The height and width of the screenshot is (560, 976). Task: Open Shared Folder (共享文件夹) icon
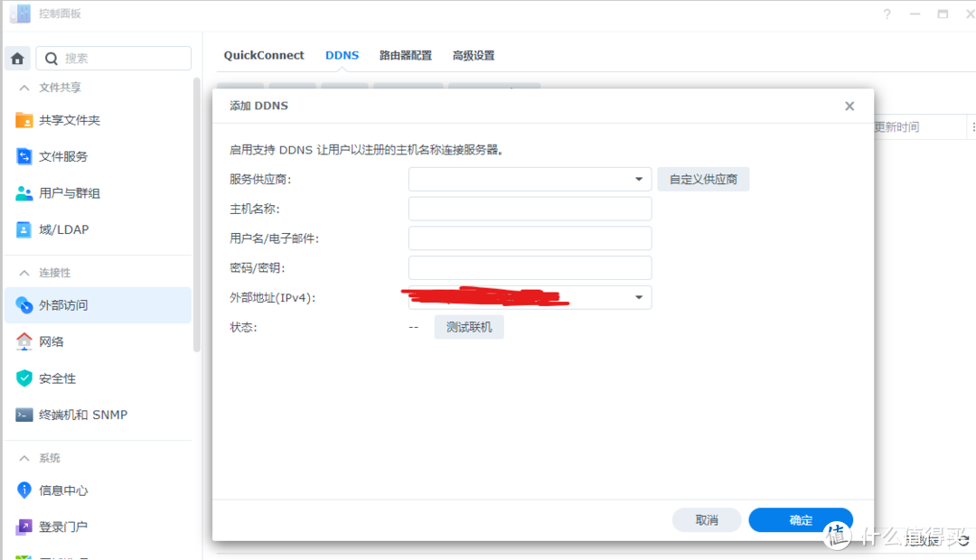24,120
